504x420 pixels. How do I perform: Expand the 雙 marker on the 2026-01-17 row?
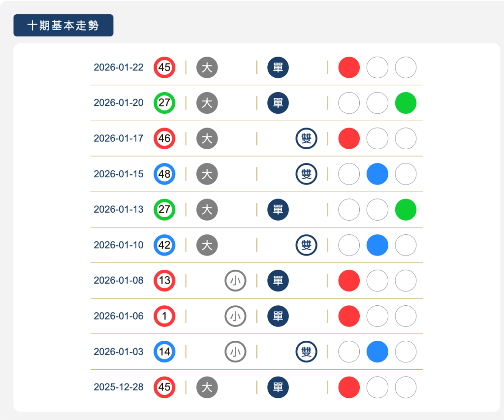[x=306, y=138]
